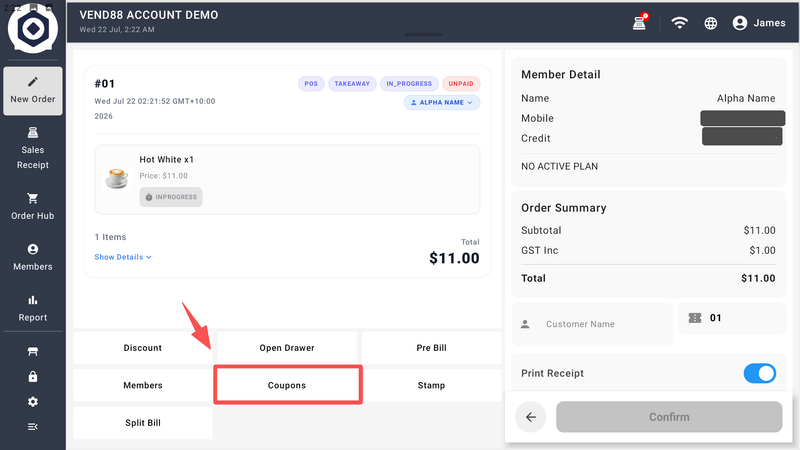Viewport: 800px width, 450px height.
Task: Click the back arrow button
Action: [x=531, y=417]
